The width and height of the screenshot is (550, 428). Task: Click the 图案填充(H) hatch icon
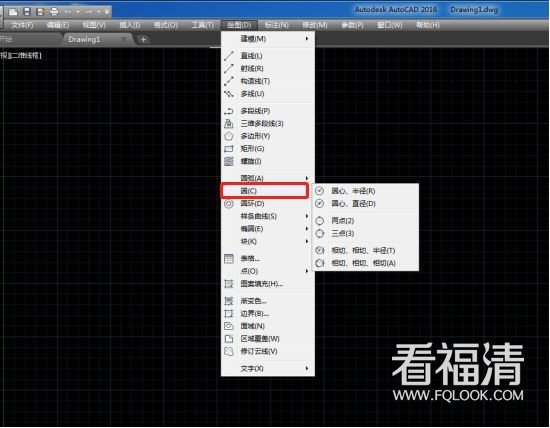click(x=229, y=284)
